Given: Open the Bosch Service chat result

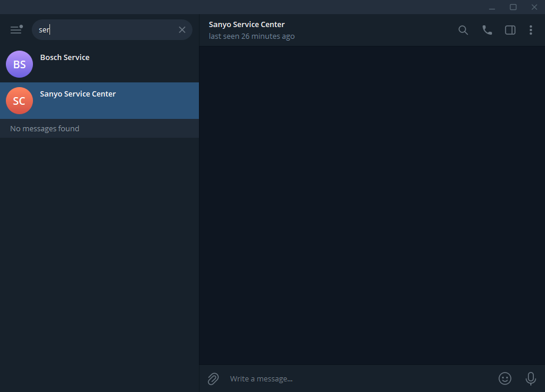Looking at the screenshot, I should (x=99, y=64).
